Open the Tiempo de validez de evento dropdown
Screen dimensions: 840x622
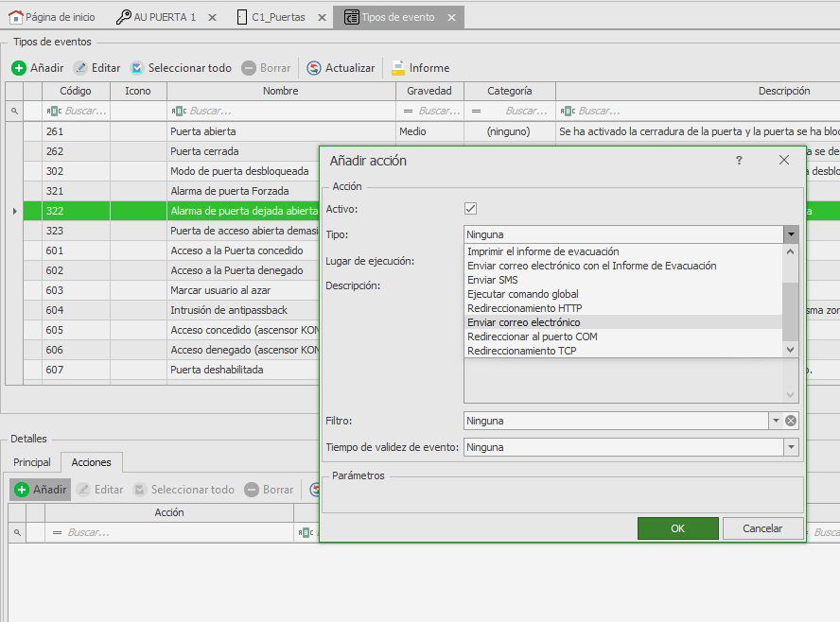791,447
